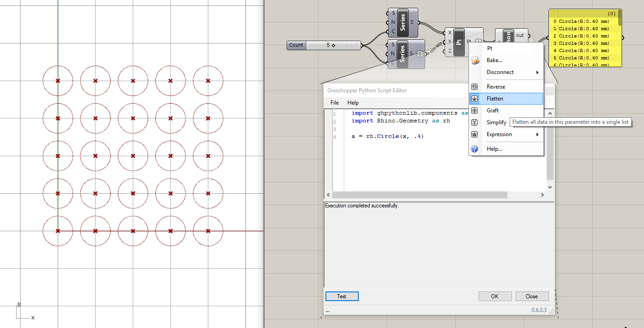Open the File menu in the Python editor
Screen dimensions: 644x328
click(334, 102)
